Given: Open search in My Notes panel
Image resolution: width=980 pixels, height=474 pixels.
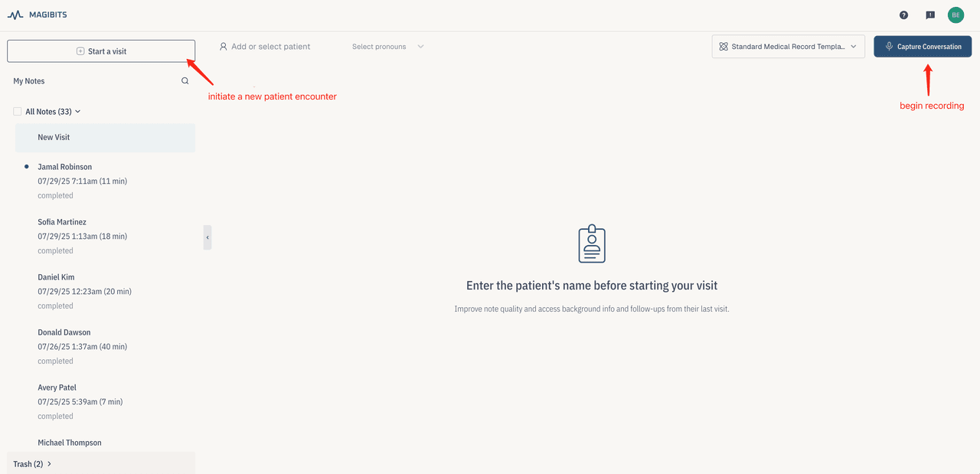Looking at the screenshot, I should (185, 80).
